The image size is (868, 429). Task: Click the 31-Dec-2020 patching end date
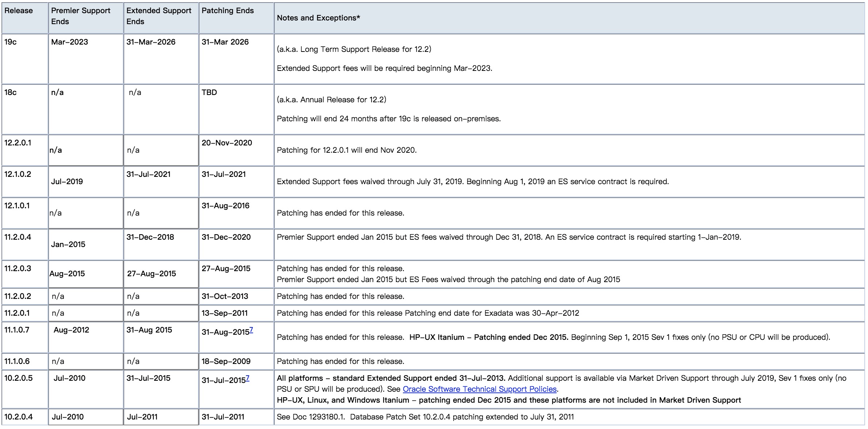(226, 237)
